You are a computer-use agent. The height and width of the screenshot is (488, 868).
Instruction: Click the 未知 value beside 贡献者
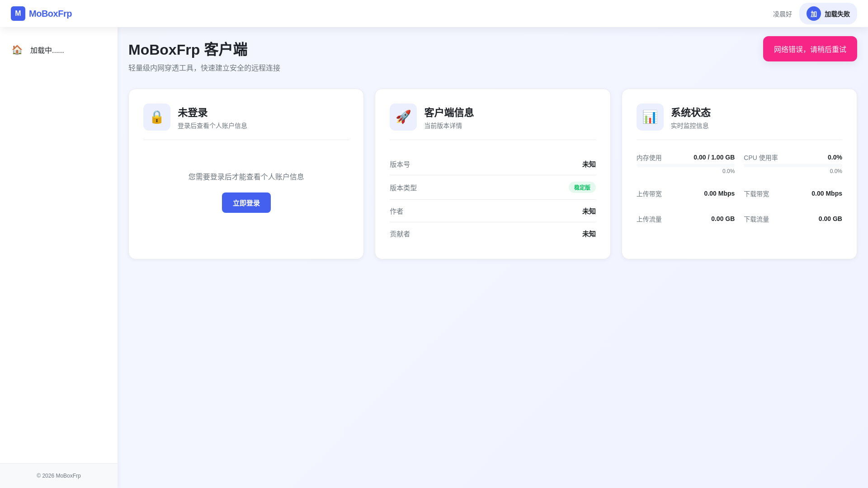click(589, 234)
